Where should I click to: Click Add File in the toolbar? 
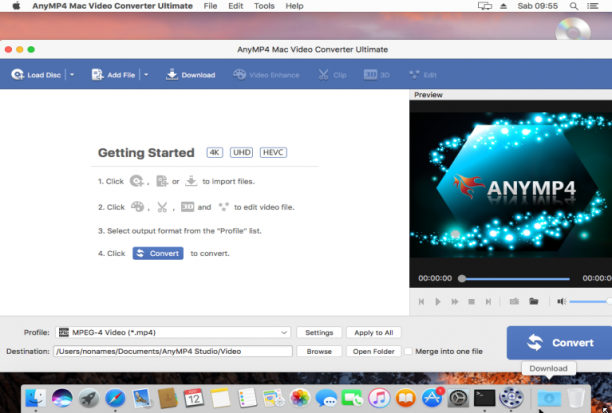(x=113, y=75)
